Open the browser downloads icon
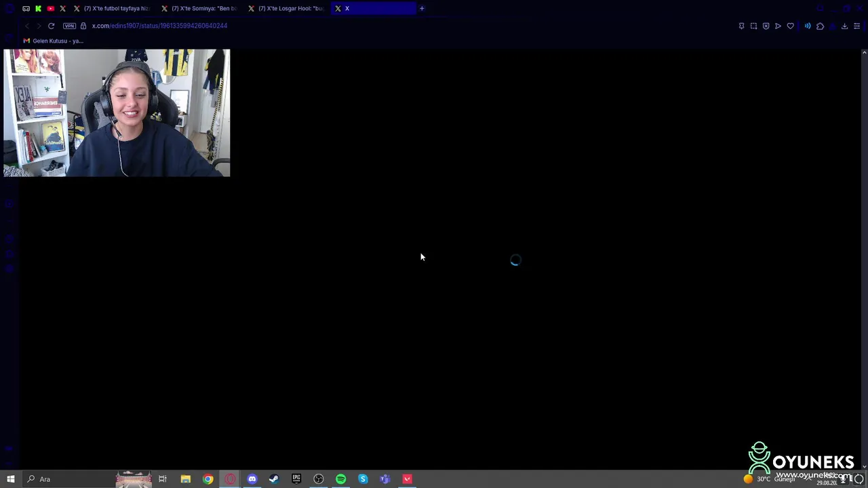 [x=844, y=26]
